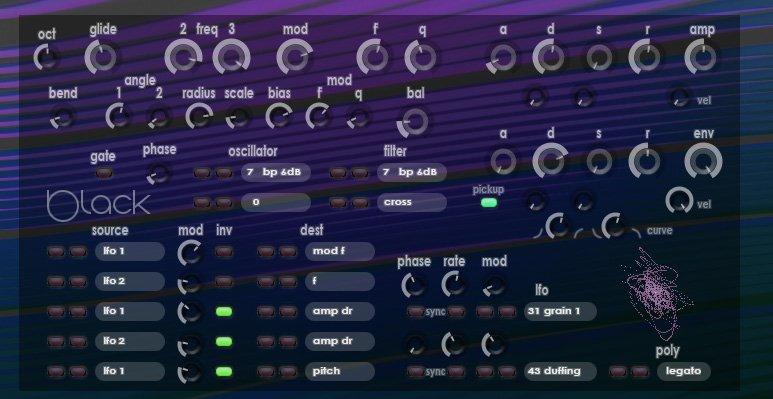Viewport: 773px width, 399px height.
Task: Click the radius knob
Action: (199, 117)
